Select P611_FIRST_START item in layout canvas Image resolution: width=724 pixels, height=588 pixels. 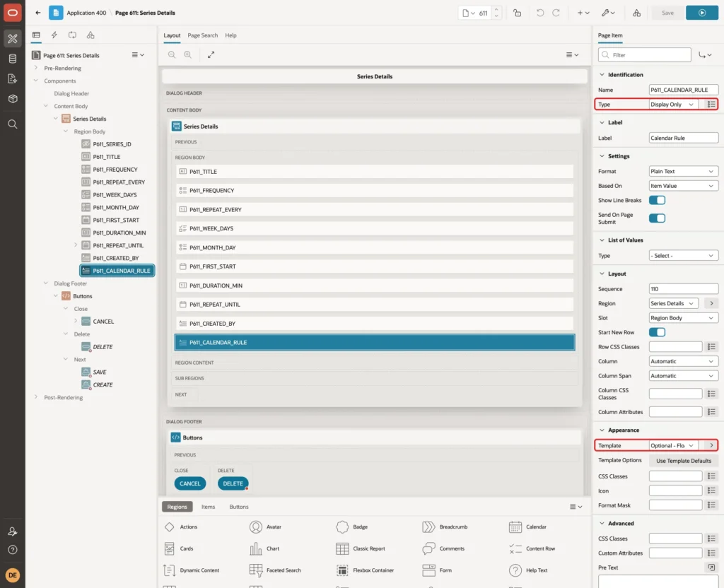coord(375,266)
